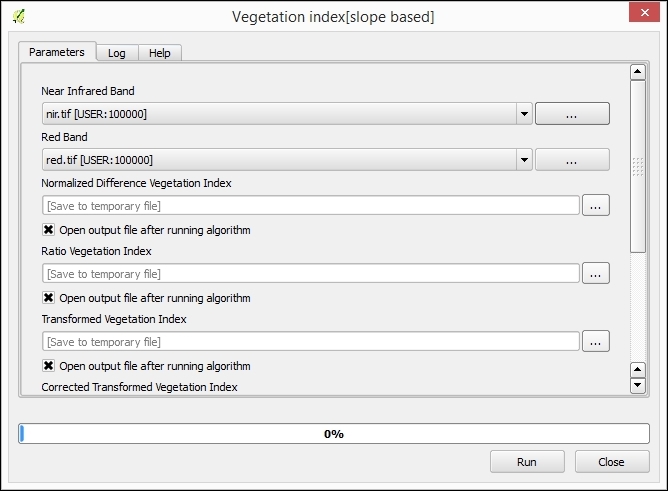The width and height of the screenshot is (668, 491).
Task: Switch to the Log tab
Action: (x=117, y=53)
